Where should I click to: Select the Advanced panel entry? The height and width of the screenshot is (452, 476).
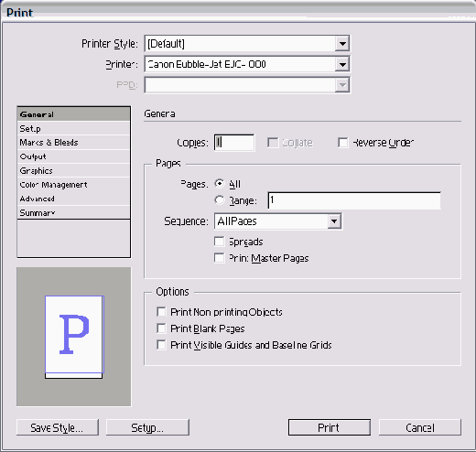click(x=74, y=199)
